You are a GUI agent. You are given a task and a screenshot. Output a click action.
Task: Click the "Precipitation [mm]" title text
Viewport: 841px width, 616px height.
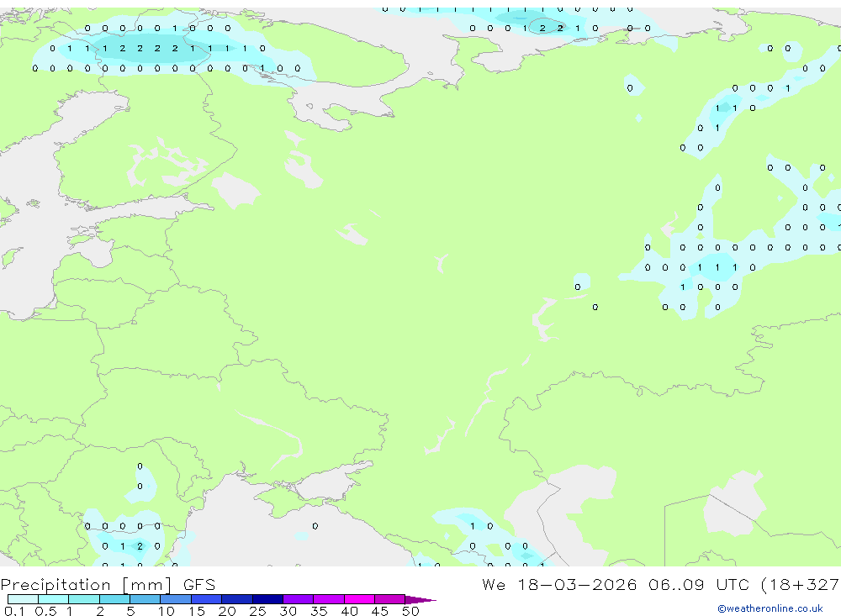click(x=86, y=585)
